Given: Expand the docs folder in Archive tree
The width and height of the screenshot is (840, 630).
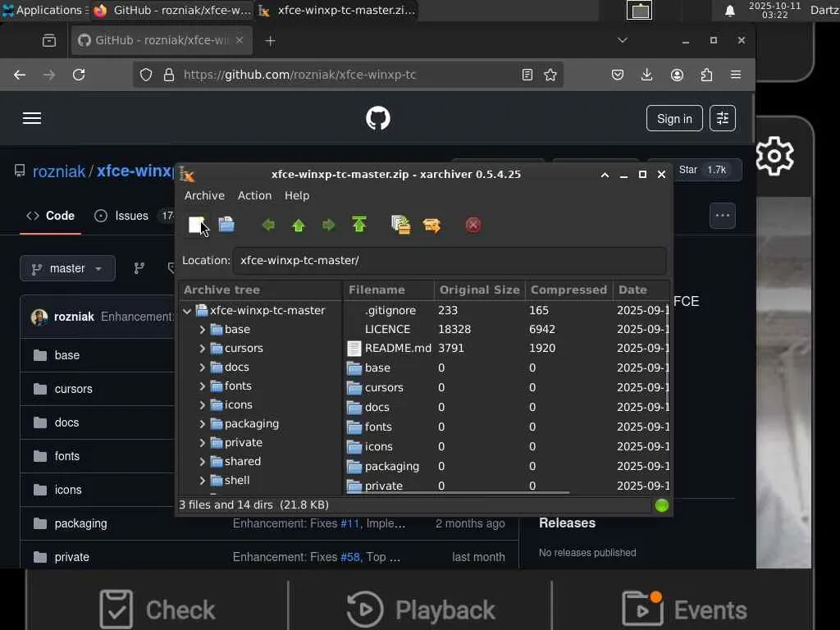Looking at the screenshot, I should (x=202, y=367).
